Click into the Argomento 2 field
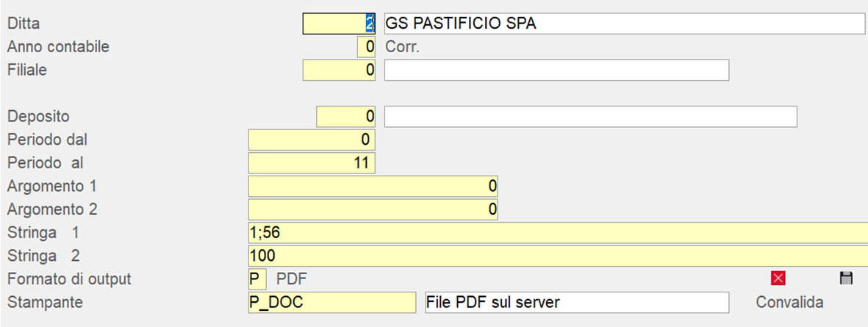 373,209
